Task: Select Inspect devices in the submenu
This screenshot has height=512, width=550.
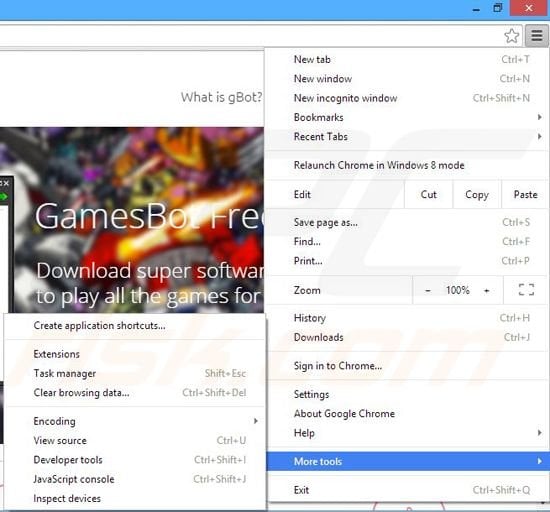Action: [135, 498]
